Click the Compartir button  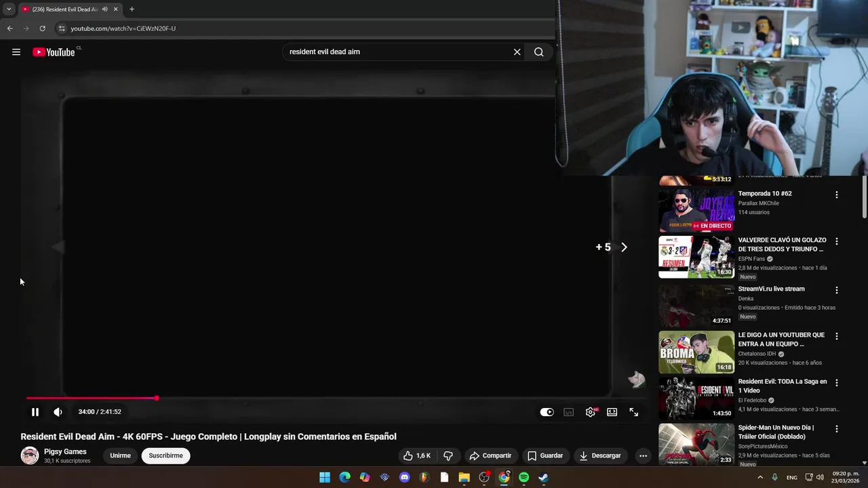point(490,455)
